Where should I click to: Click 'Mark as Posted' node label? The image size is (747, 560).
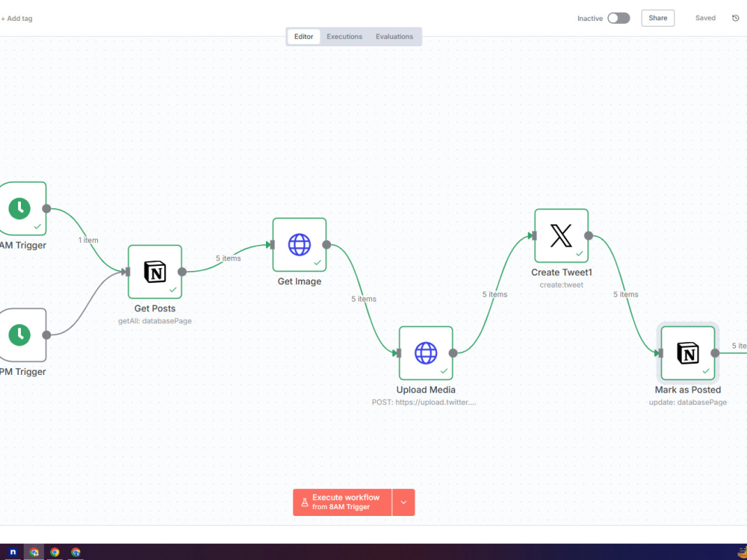688,390
